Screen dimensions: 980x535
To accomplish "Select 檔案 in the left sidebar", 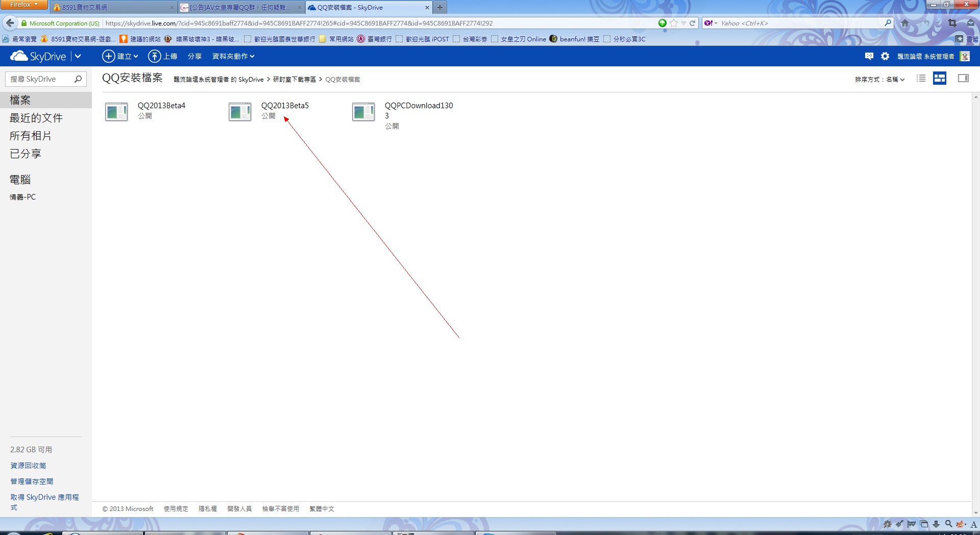I will click(x=46, y=100).
